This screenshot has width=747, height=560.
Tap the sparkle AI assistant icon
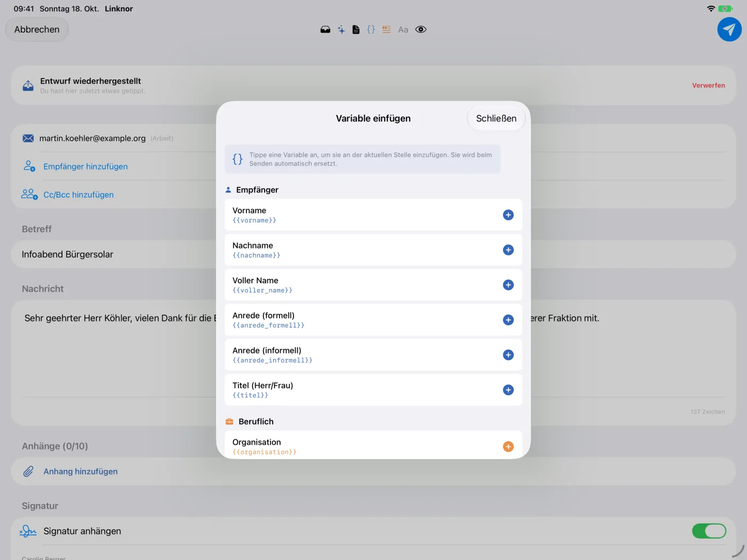(x=341, y=30)
